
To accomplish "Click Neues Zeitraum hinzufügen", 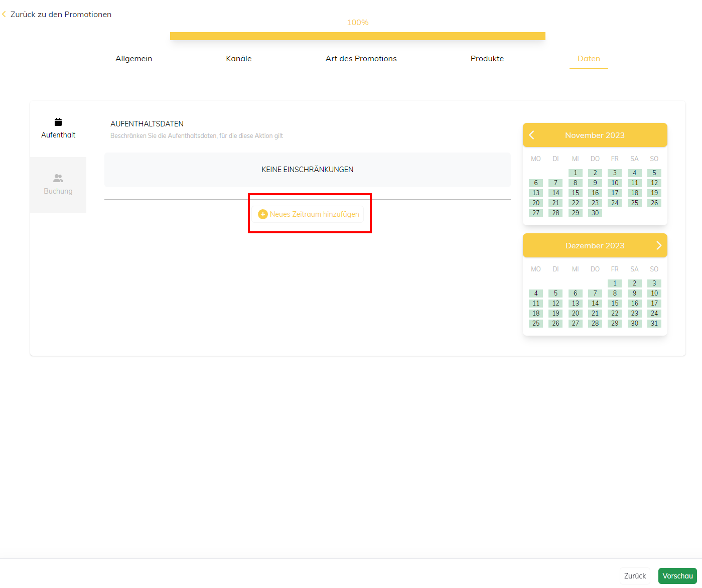I will [x=314, y=214].
